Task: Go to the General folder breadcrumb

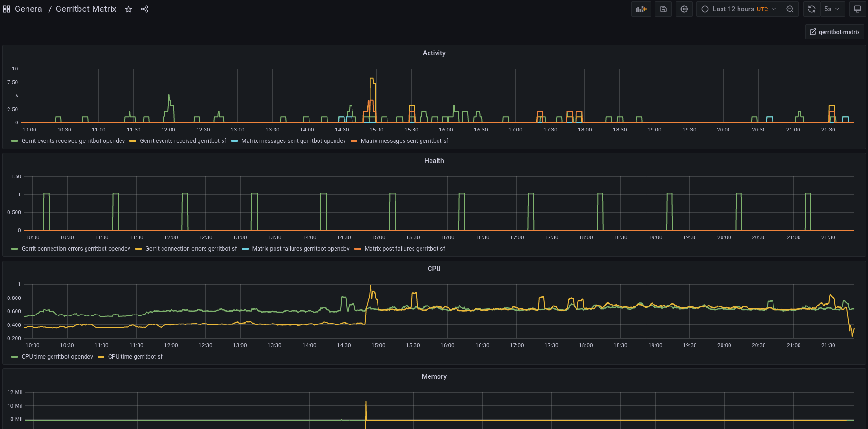Action: (x=29, y=9)
